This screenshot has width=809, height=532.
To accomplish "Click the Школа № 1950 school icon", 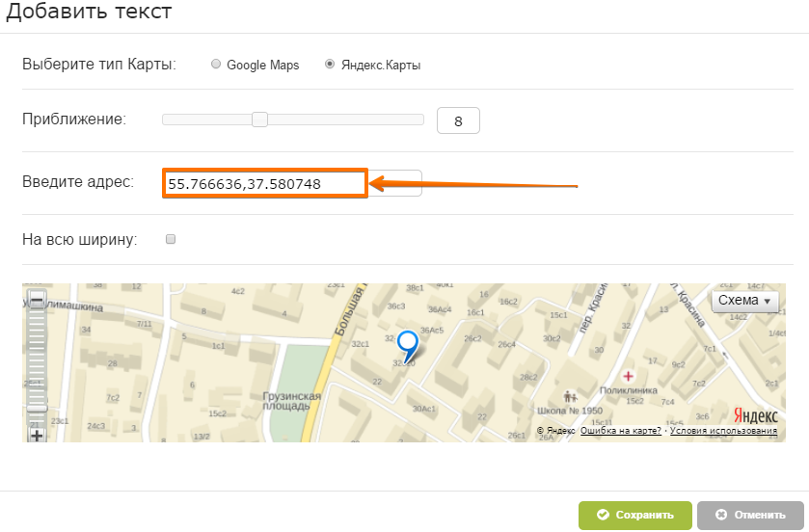I will pos(570,396).
